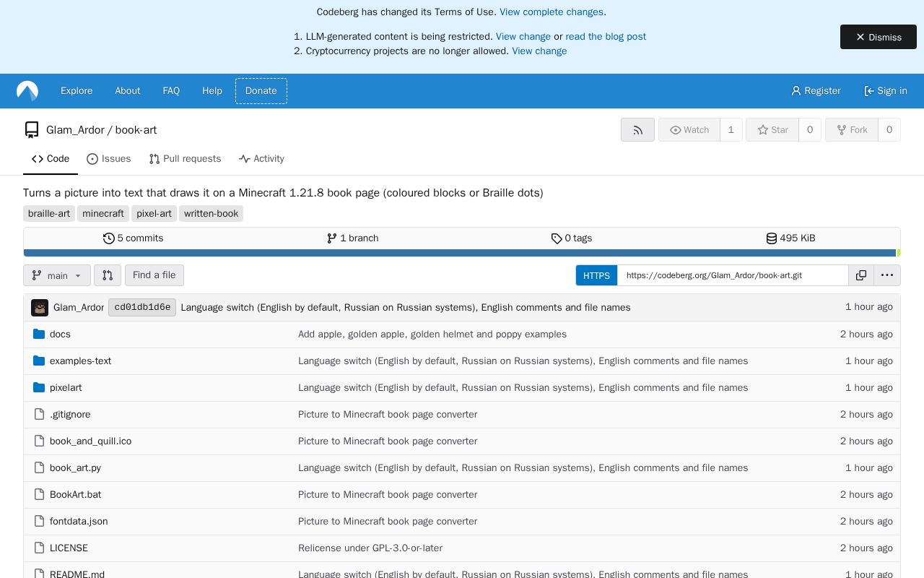Click the fontdata.json file icon
The height and width of the screenshot is (578, 924).
(39, 522)
